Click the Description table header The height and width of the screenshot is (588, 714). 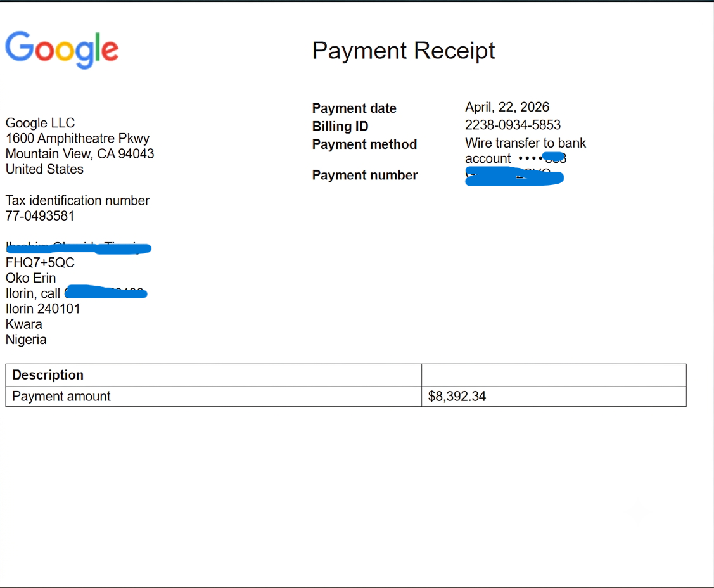(48, 375)
